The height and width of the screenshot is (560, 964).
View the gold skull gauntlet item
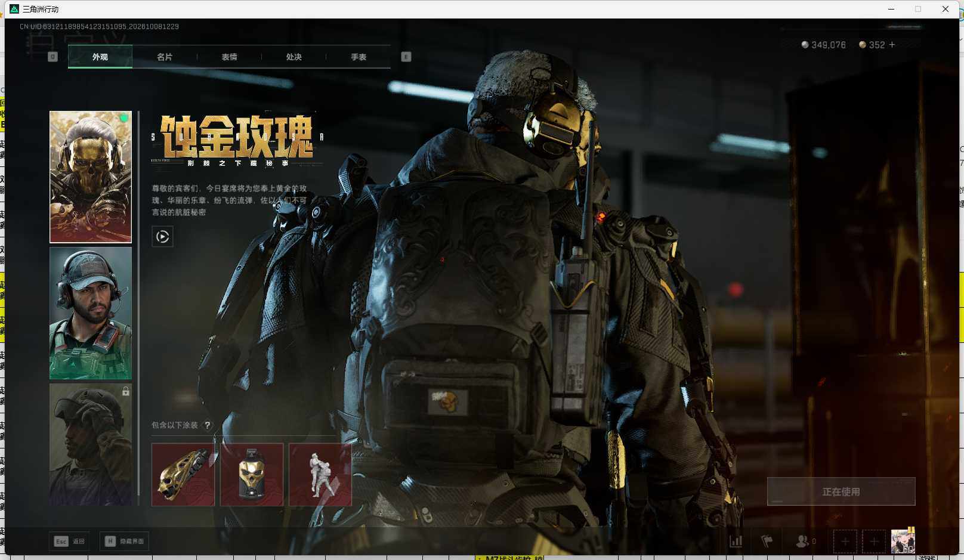183,475
